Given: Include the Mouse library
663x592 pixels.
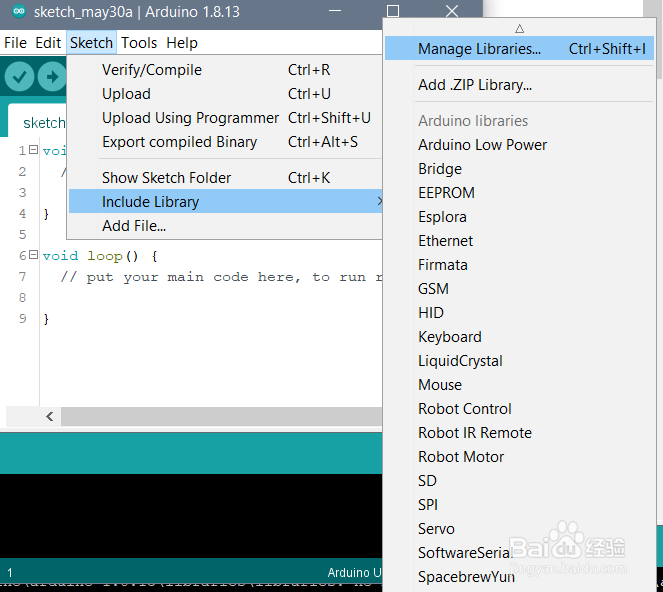Looking at the screenshot, I should pyautogui.click(x=519, y=385).
